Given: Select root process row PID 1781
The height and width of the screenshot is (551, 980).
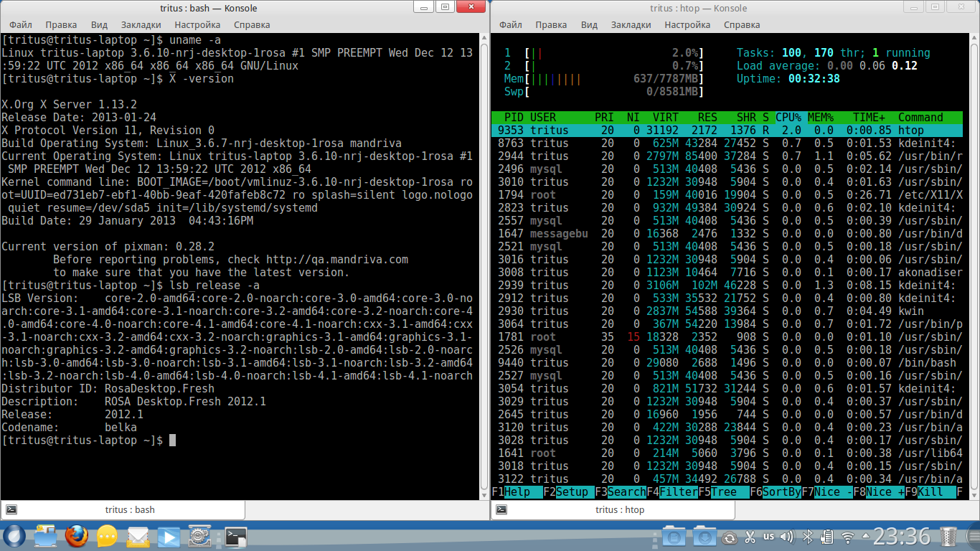Looking at the screenshot, I should [727, 337].
